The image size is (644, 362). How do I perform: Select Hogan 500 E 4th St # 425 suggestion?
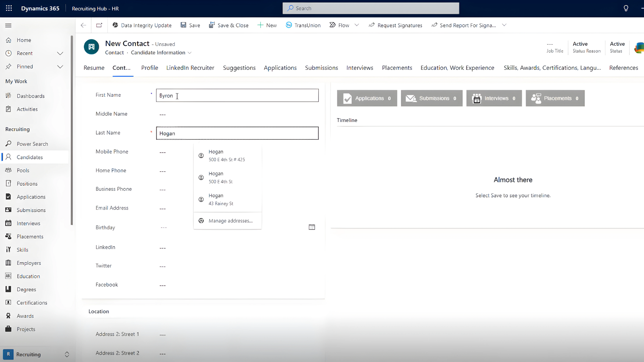[x=227, y=156]
